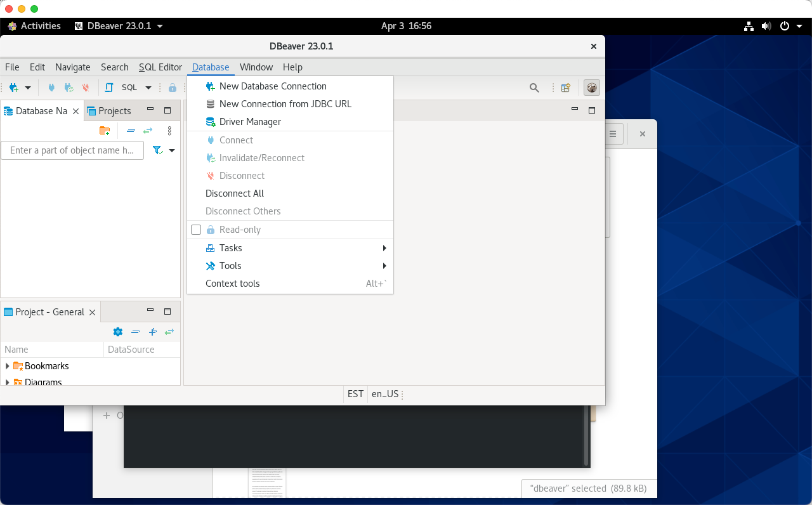Click the object name filter input field

[x=72, y=150]
